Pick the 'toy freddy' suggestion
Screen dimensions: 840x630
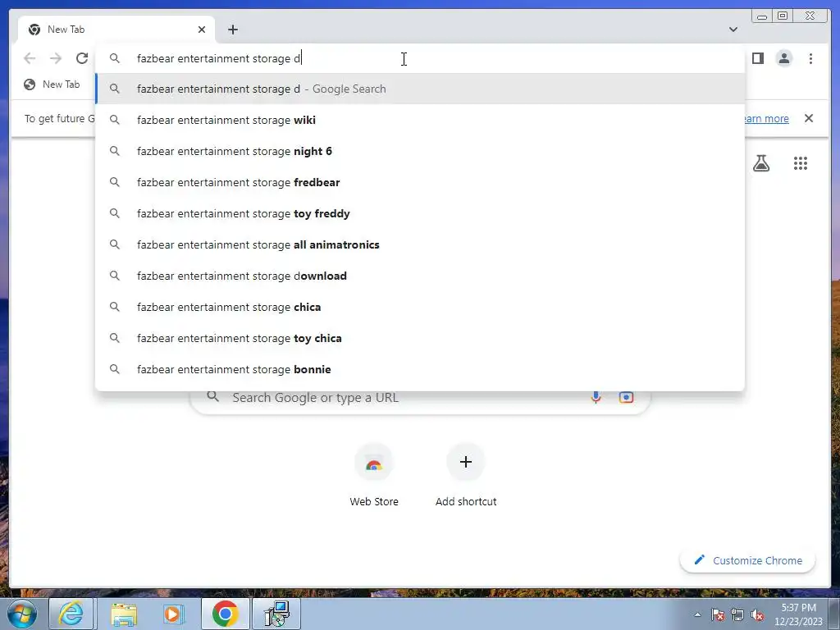[x=420, y=213]
